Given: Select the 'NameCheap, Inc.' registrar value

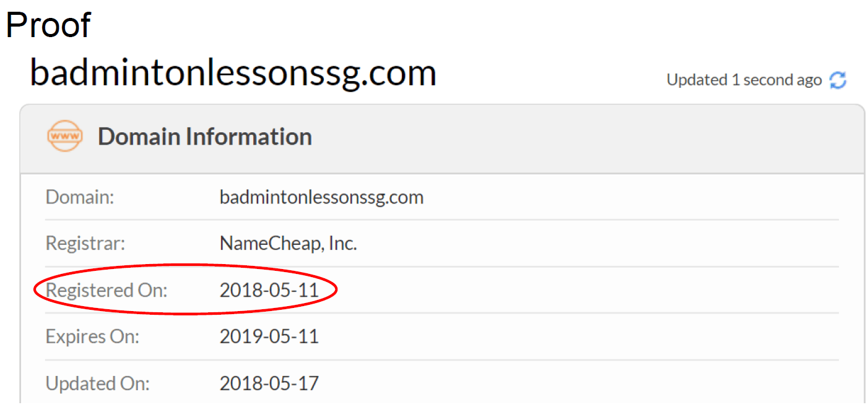Looking at the screenshot, I should click(x=289, y=243).
